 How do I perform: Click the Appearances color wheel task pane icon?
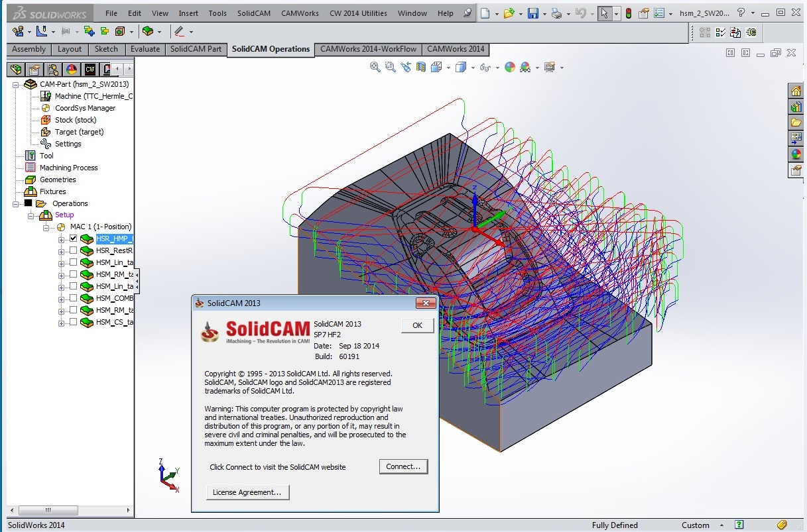click(x=796, y=154)
